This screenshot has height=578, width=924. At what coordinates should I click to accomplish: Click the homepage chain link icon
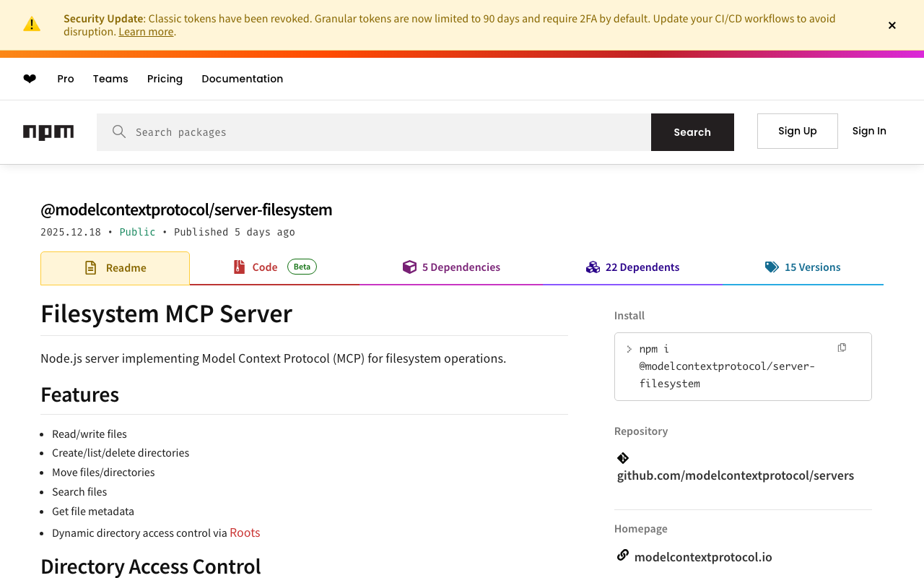623,555
